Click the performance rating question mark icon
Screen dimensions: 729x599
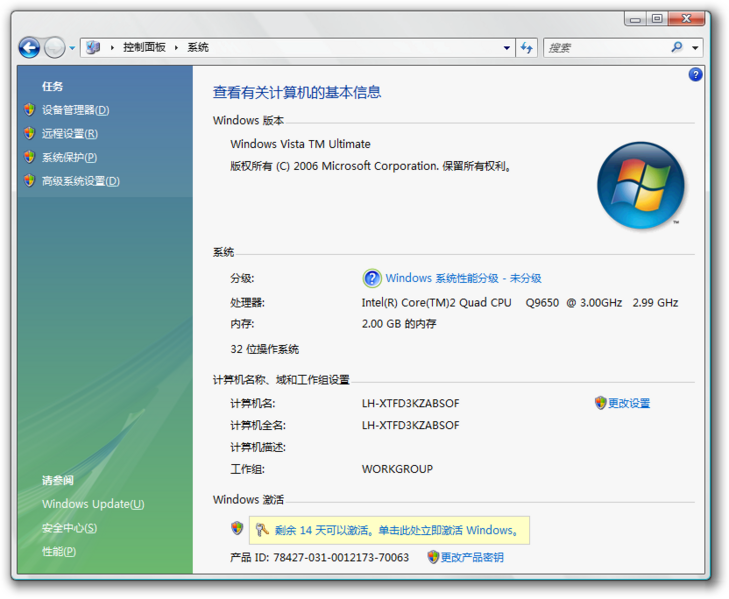(x=371, y=279)
